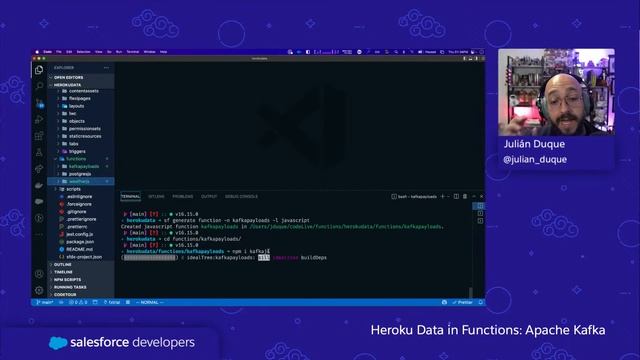Select the third terminal instance in the terminal list

(x=480, y=221)
